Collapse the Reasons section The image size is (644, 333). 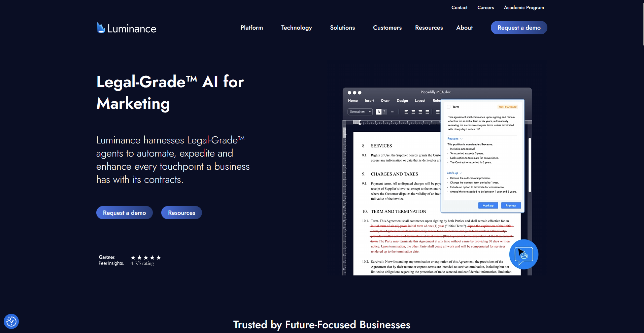[x=455, y=139]
